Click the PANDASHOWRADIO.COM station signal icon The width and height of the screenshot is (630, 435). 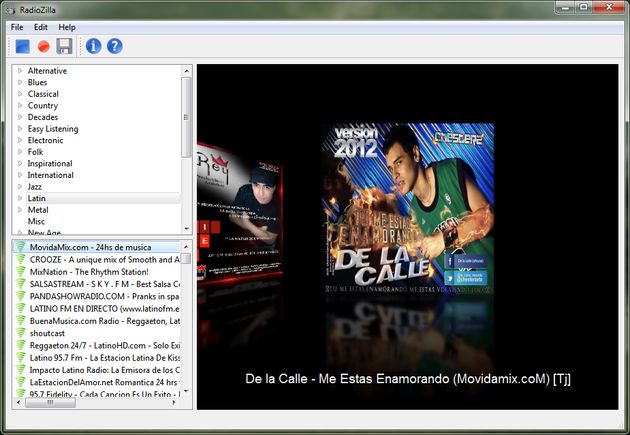pyautogui.click(x=20, y=296)
